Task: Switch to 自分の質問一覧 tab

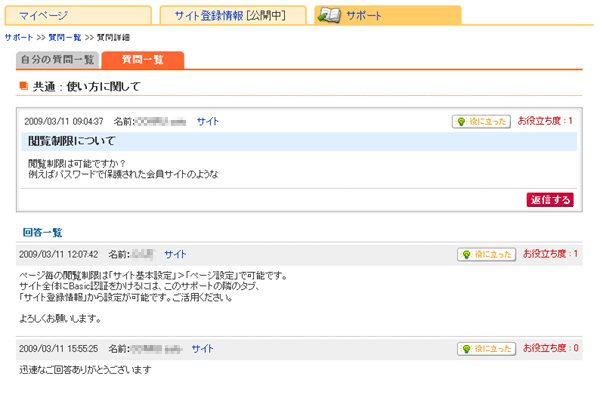Action: 57,60
